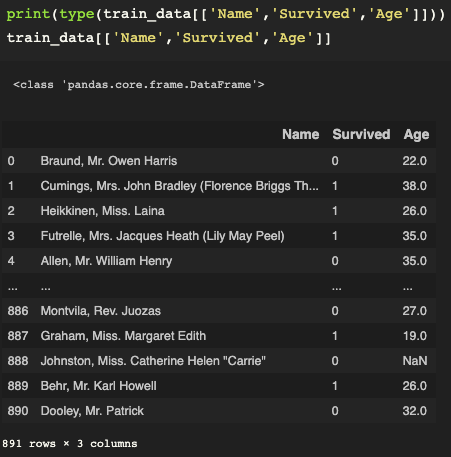Click the age 26.0 in Heikkinen's row
Viewport: 451px width, 457px height.
pyautogui.click(x=415, y=211)
